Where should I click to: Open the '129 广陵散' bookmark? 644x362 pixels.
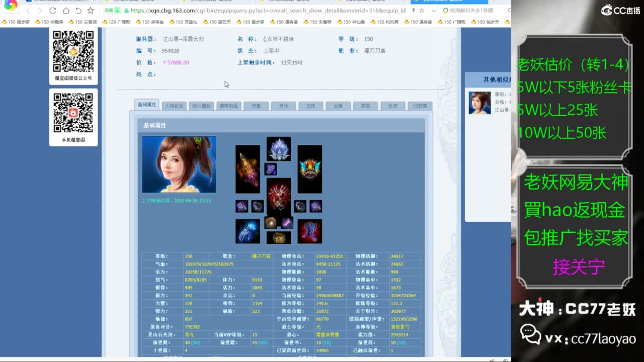click(116, 22)
